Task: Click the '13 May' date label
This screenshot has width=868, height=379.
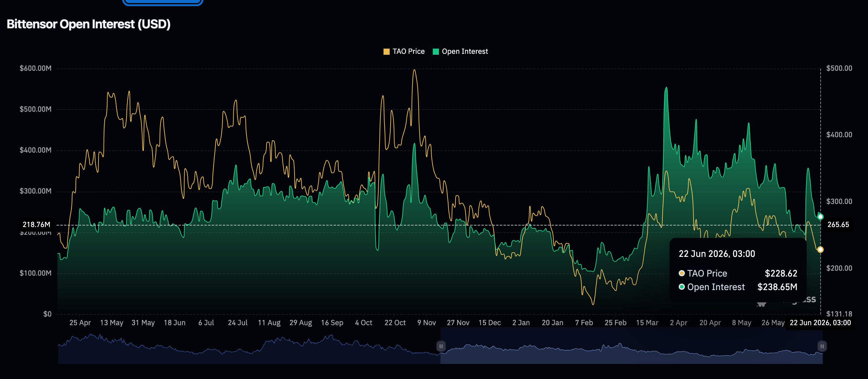Action: 111,323
